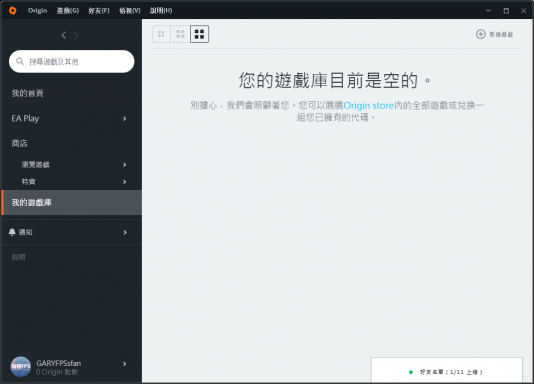Open the EA Play section
This screenshot has width=534, height=384.
coord(25,118)
